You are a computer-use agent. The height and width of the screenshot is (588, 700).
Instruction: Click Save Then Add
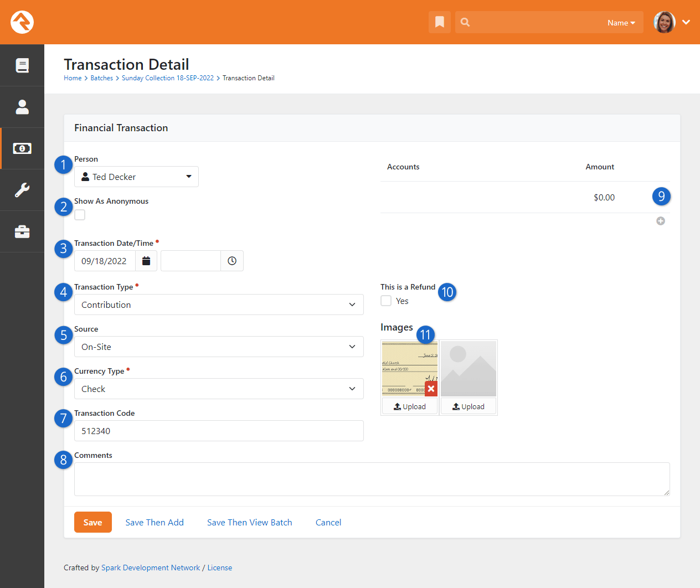coord(155,522)
